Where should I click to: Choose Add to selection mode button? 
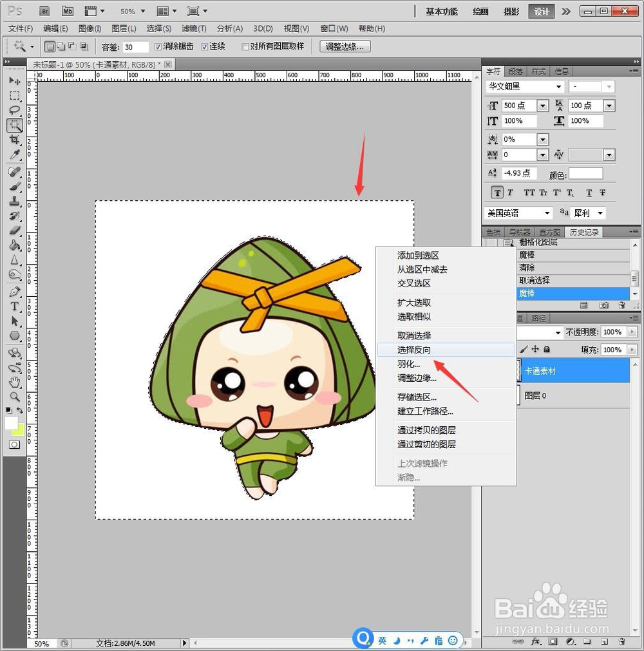[61, 46]
